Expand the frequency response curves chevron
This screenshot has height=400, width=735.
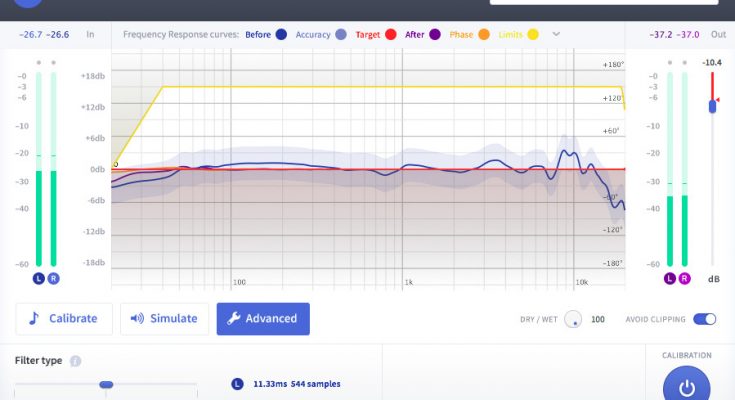[x=556, y=34]
